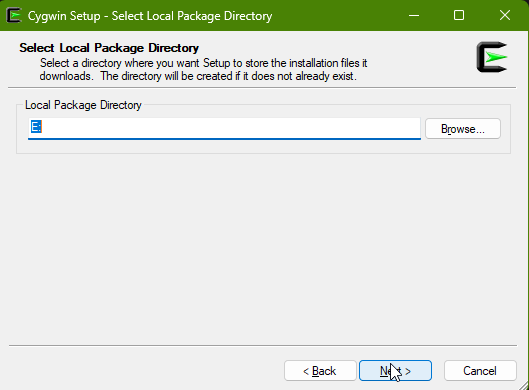Open the Browse directory dialog
The height and width of the screenshot is (390, 529).
pos(463,129)
